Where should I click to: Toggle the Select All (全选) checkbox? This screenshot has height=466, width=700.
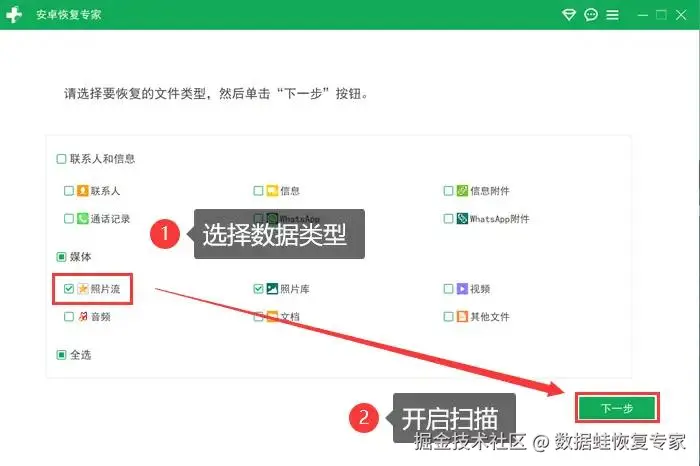62,355
